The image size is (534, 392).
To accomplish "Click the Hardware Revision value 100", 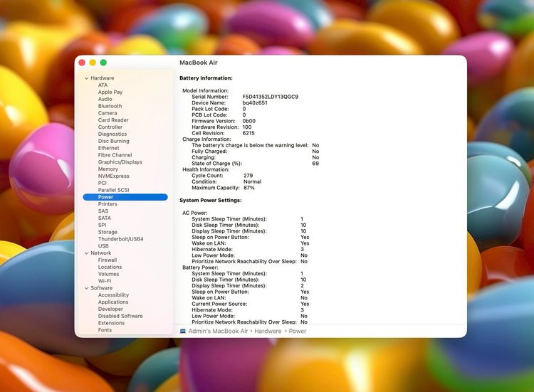I will 247,127.
